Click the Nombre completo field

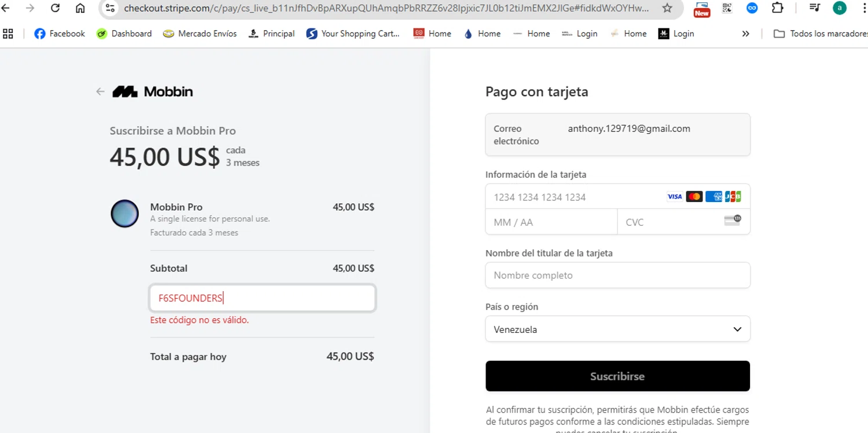pyautogui.click(x=617, y=276)
